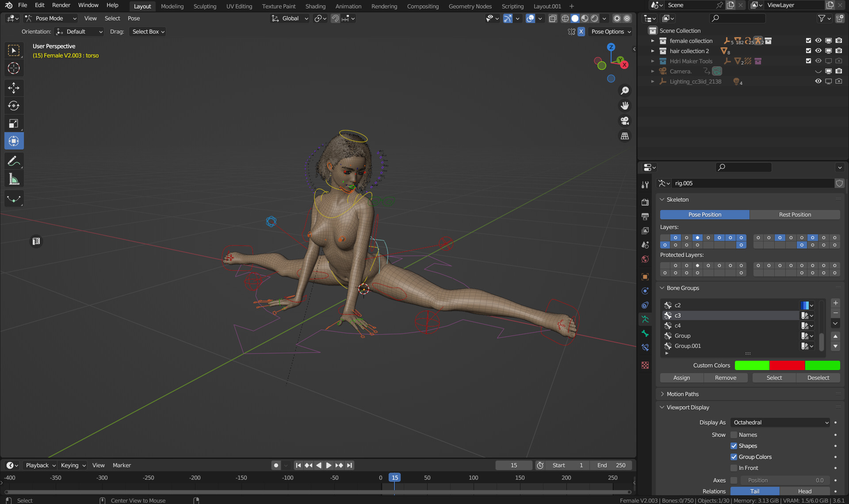Open the Output properties tab
Screen dimensions: 849x504
click(645, 216)
